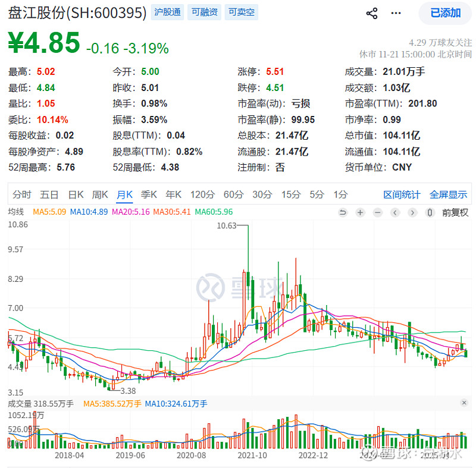
Task: Click the 10.63 high price marker
Action: [x=227, y=225]
